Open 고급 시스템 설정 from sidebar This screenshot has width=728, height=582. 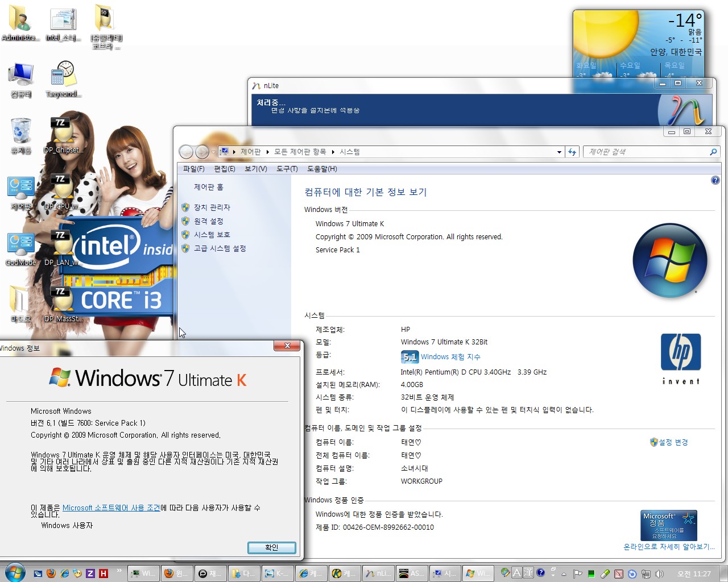[220, 248]
